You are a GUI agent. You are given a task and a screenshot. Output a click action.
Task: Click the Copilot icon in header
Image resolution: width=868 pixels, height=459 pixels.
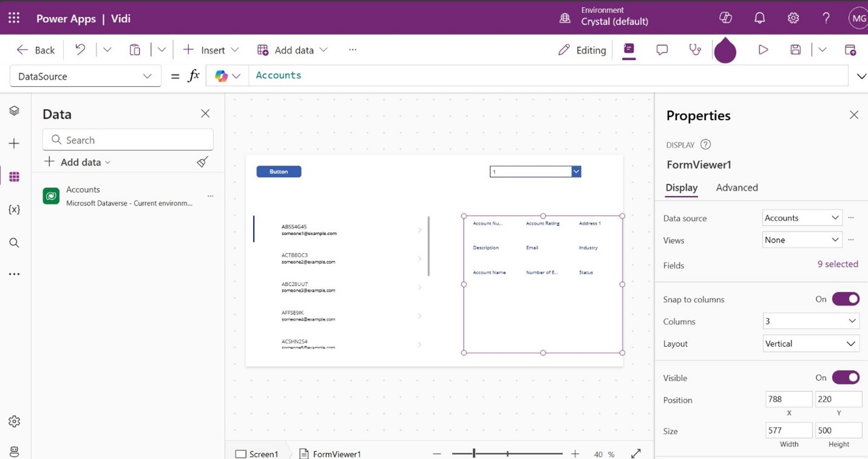[x=725, y=18]
